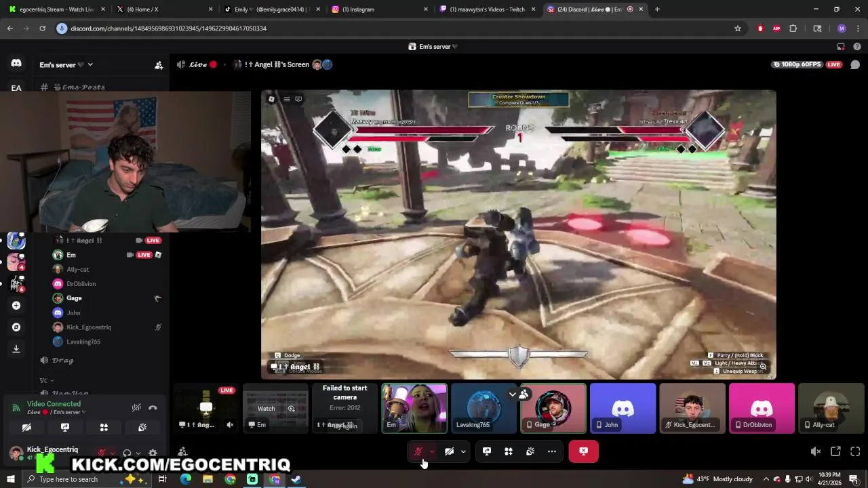868x488 pixels.
Task: Open the chat bubble icon at top right
Action: (855, 65)
